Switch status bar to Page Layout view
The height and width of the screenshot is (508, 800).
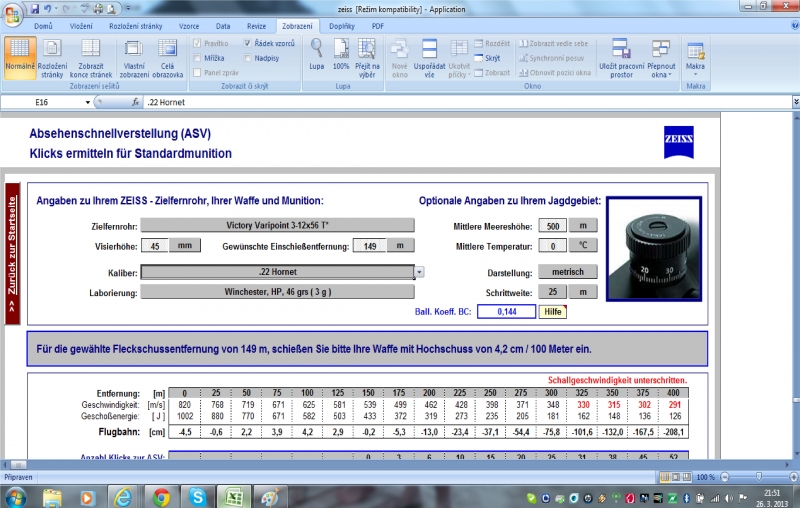(676, 477)
